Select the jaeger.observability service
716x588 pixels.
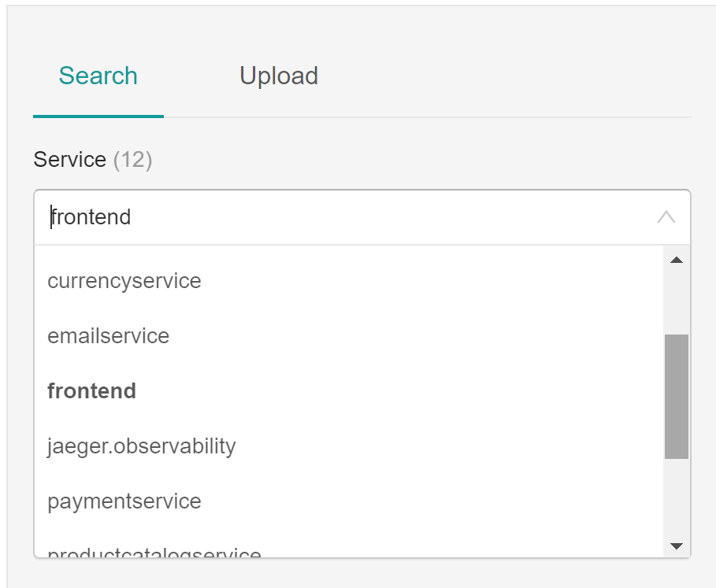[x=142, y=446]
